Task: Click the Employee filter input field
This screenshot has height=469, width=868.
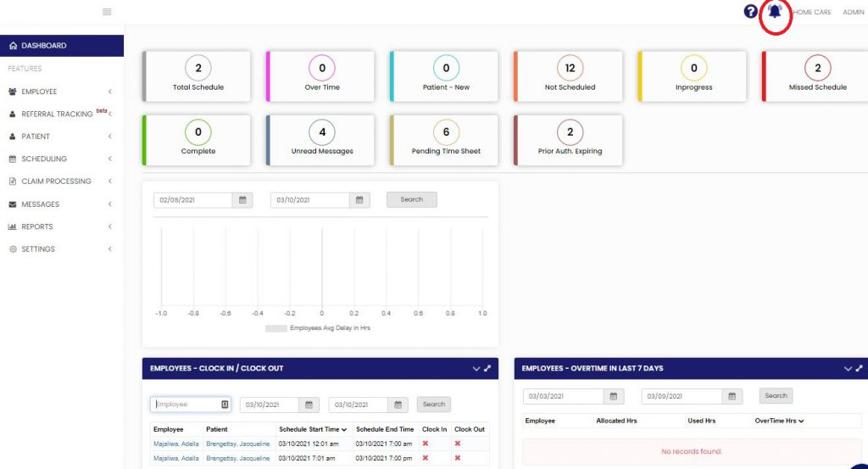Action: pos(184,405)
